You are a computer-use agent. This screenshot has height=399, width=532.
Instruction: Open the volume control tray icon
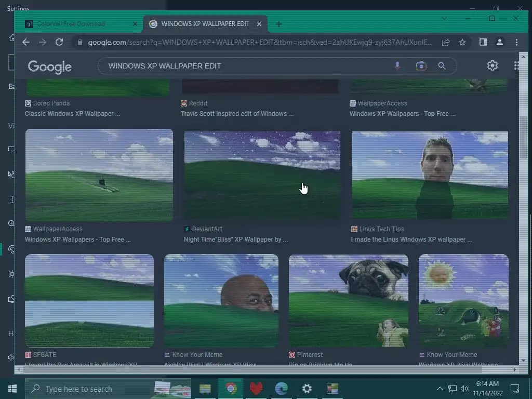(x=464, y=389)
